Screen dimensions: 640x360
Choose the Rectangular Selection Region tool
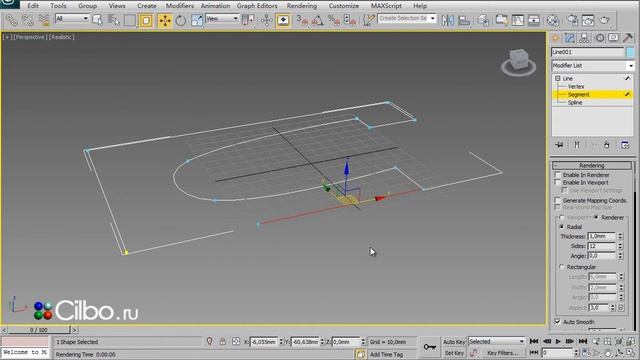pos(130,20)
